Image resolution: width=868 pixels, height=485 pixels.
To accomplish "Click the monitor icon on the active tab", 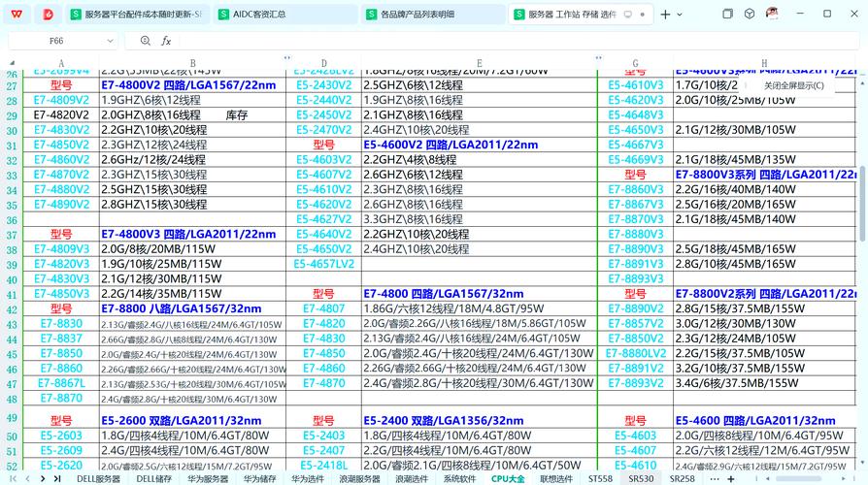I will tap(628, 15).
